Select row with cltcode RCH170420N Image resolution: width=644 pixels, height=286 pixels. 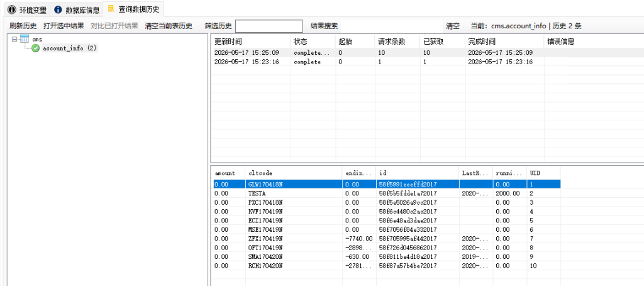(386, 266)
